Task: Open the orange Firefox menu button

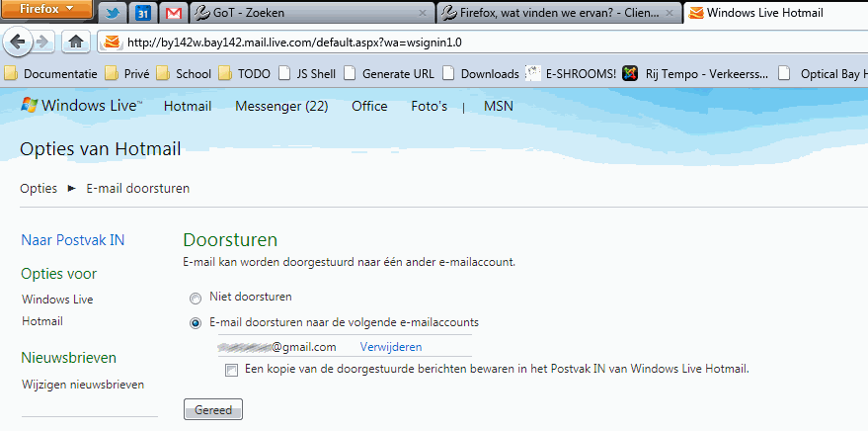Action: [46, 9]
